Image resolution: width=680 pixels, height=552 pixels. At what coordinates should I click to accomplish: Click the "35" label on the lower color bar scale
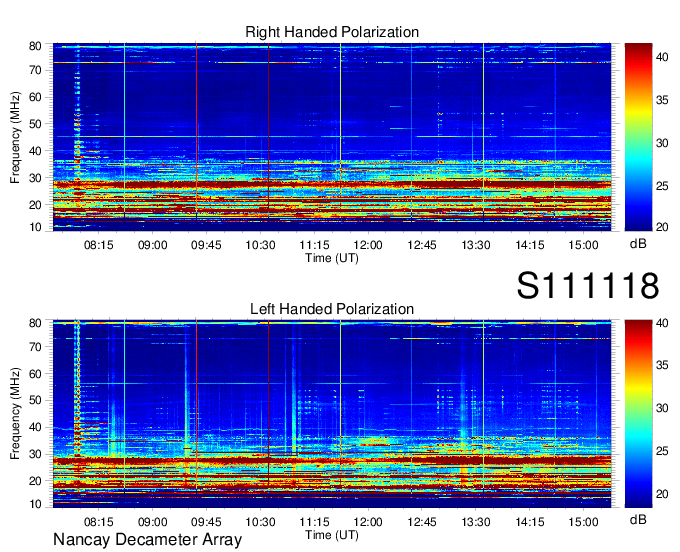tap(662, 365)
